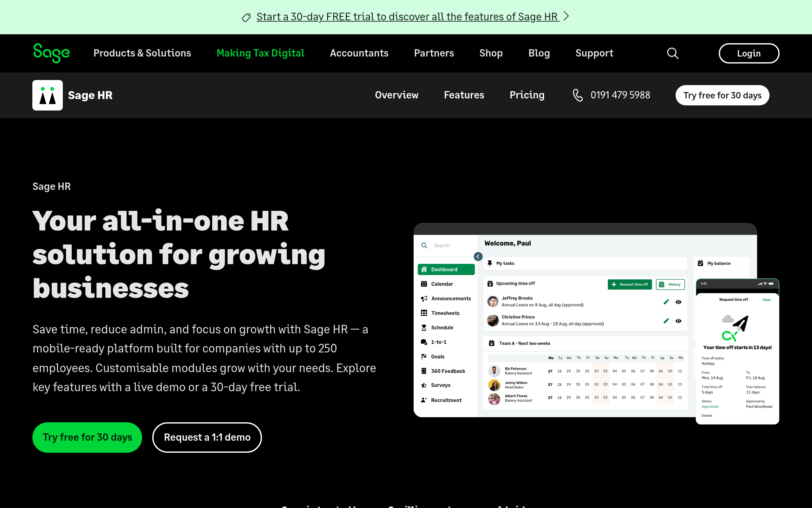Click the Timesheets grid icon

coord(424,313)
